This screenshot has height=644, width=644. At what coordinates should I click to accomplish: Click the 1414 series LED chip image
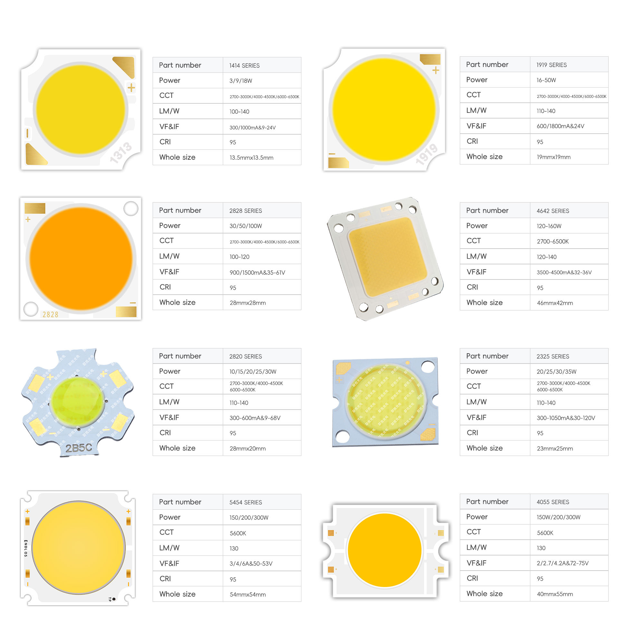81,110
